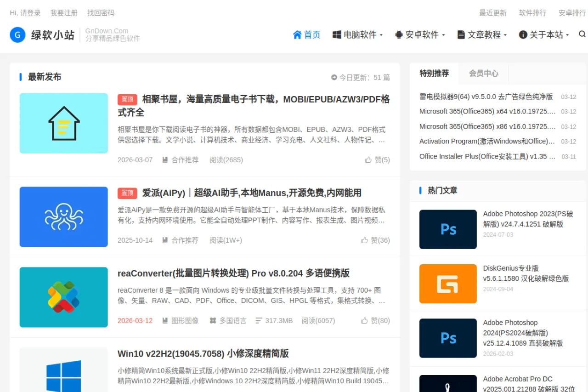Image resolution: width=588 pixels, height=392 pixels.
Task: Click the Ps icon for Photoshop 2023
Action: coord(447,229)
